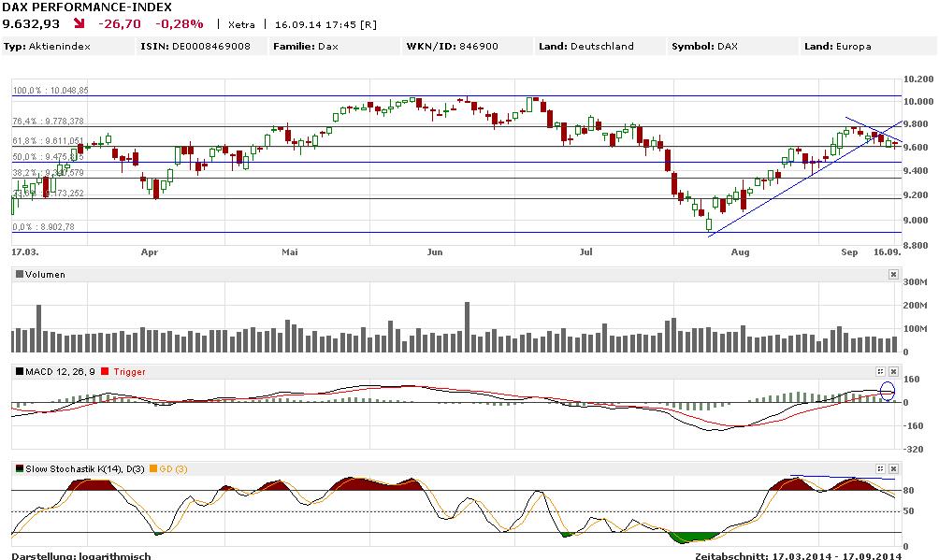Click the Symbol: DAX cell

[x=733, y=46]
